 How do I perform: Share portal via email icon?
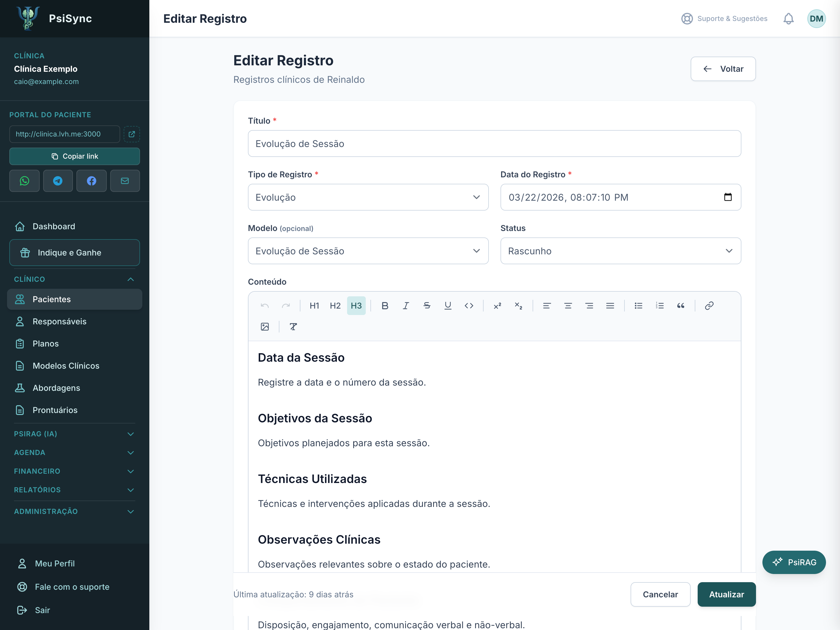[125, 181]
